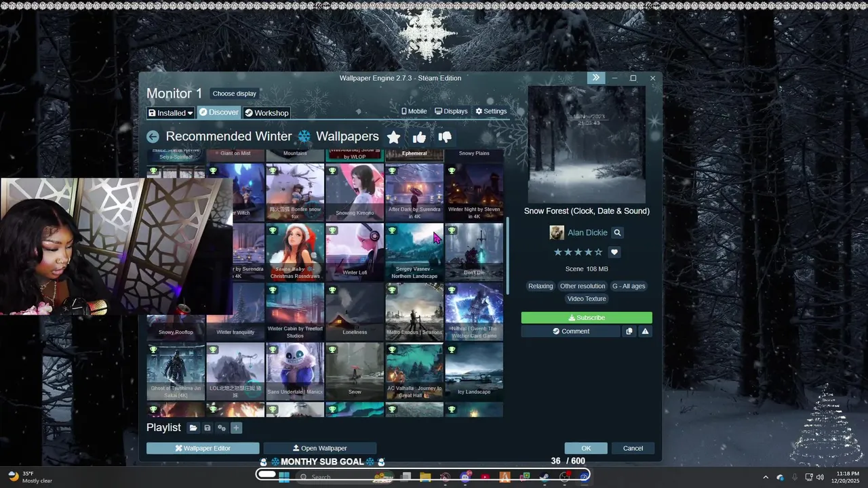Screen dimensions: 868x488
Task: Copy link with the copy icon beside Comment
Action: (629, 331)
